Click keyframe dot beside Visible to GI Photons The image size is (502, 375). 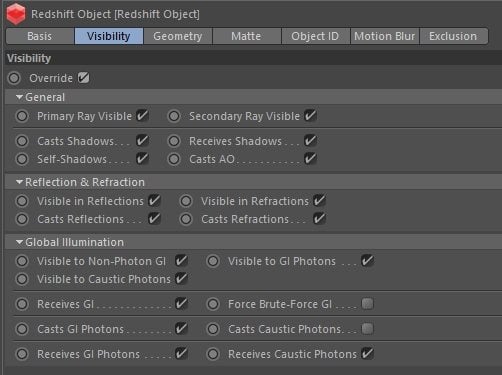point(213,261)
